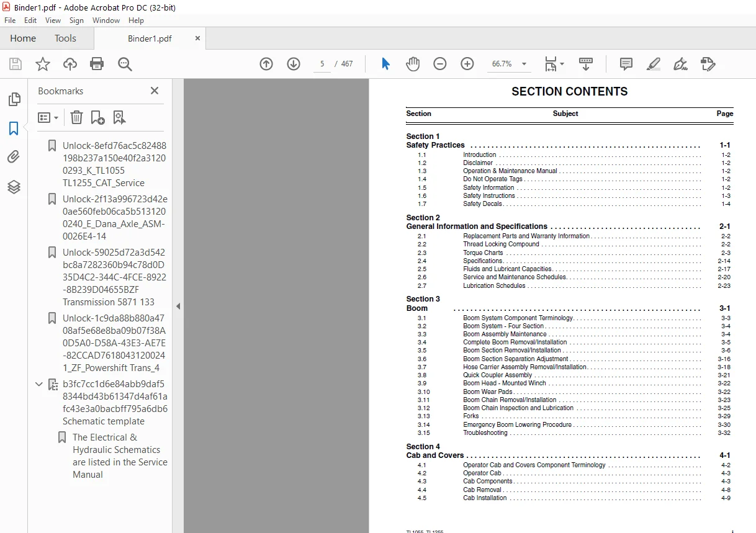Activate the Selection arrow tool
Screen dimensions: 756x533
coord(385,64)
